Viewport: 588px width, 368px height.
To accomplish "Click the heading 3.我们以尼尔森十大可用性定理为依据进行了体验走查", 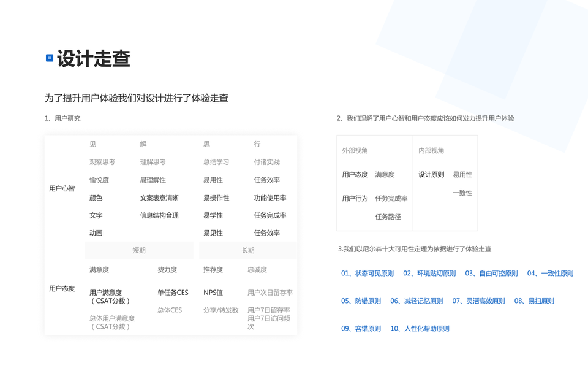I will click(415, 249).
